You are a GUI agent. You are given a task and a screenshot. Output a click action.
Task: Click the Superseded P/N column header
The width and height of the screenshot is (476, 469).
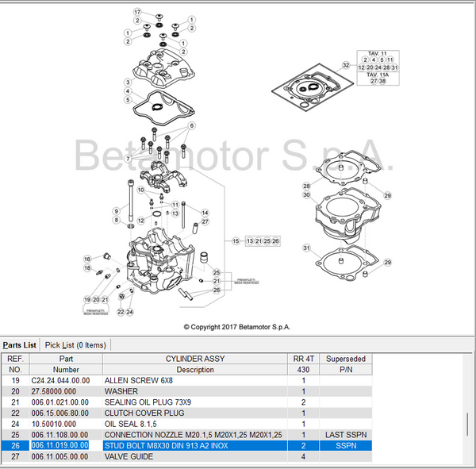tap(346, 364)
